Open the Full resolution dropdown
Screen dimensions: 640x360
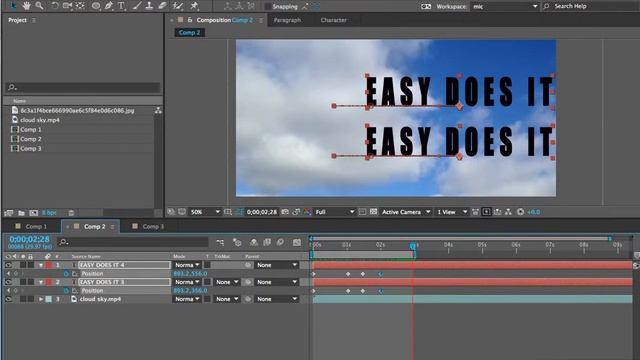click(334, 212)
